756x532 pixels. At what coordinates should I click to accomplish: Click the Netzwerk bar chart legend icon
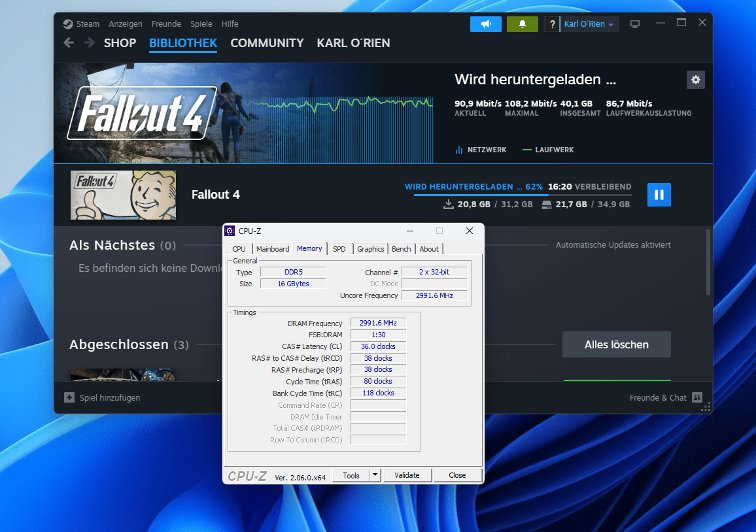pos(459,150)
